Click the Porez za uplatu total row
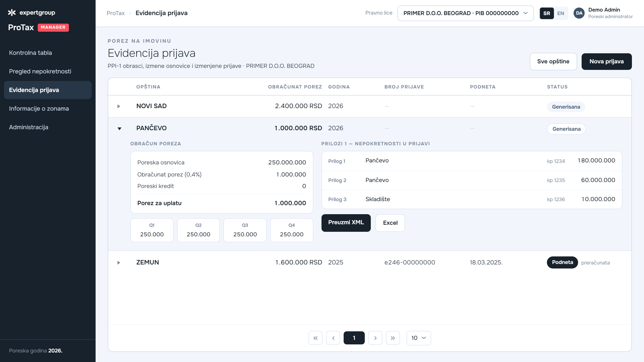The width and height of the screenshot is (644, 362). (222, 203)
